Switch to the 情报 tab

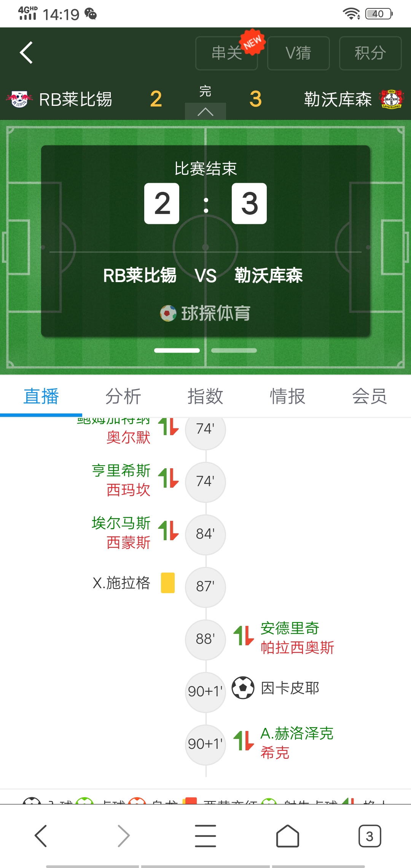pyautogui.click(x=288, y=396)
